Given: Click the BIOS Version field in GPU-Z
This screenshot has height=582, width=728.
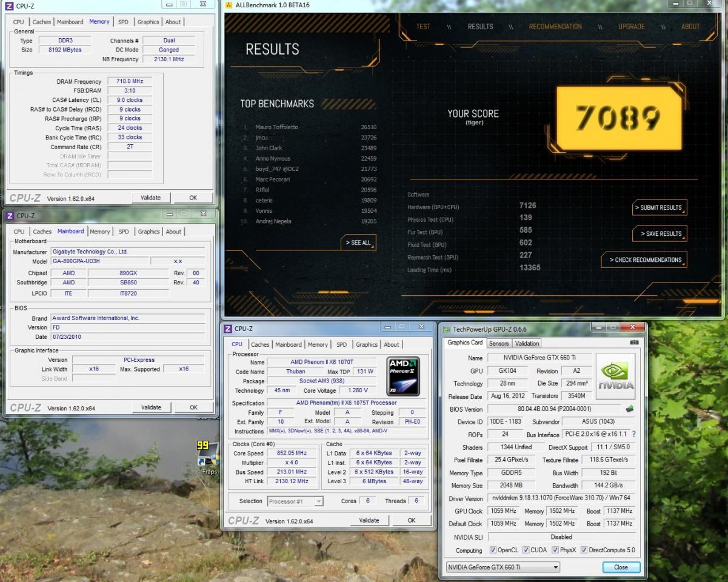Looking at the screenshot, I should coord(553,409).
